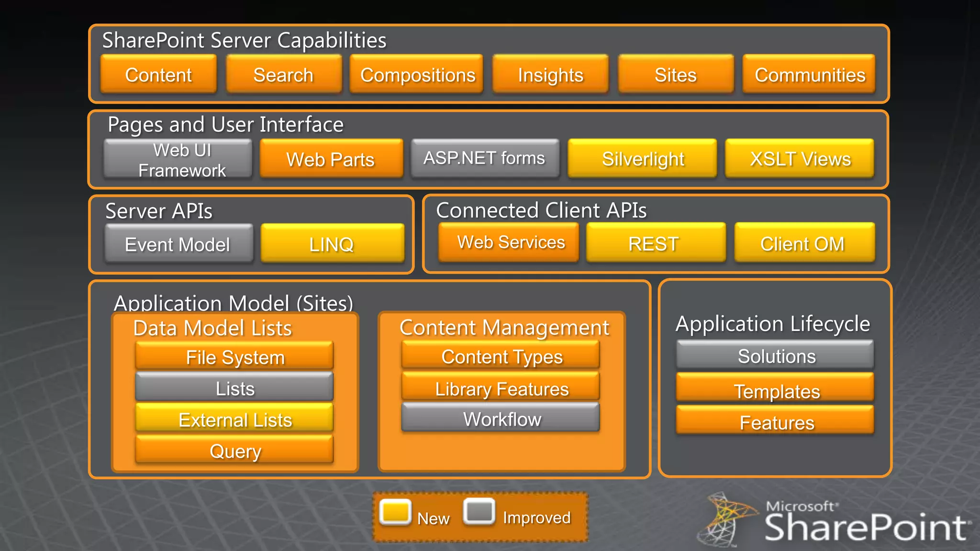Screen dimensions: 980x551
Task: Select the Event Model box
Action: click(178, 243)
